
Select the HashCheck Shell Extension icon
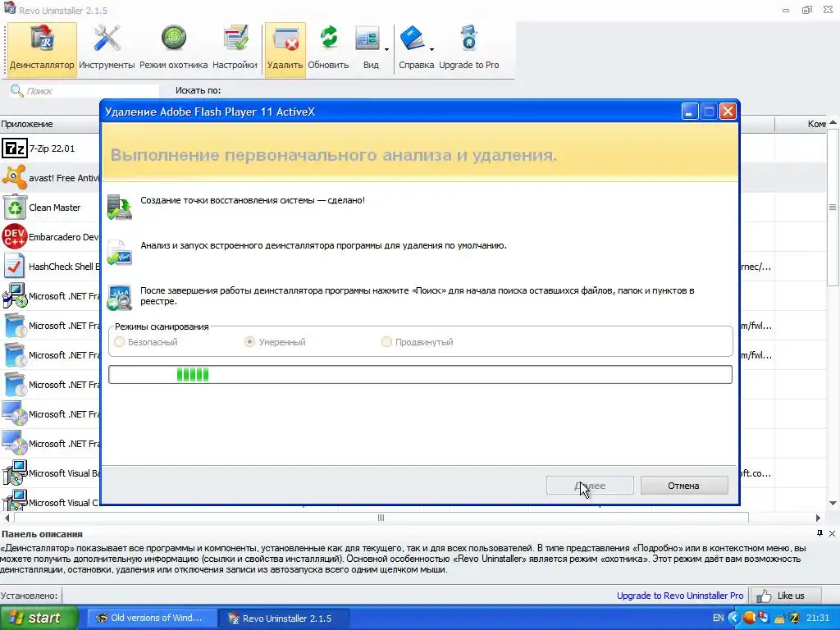[x=15, y=267]
